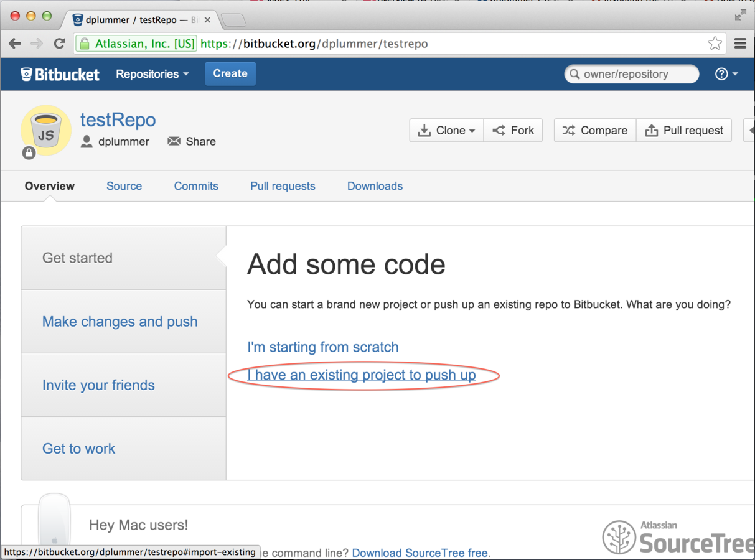Image resolution: width=755 pixels, height=560 pixels.
Task: Click I'm starting from scratch
Action: point(323,347)
